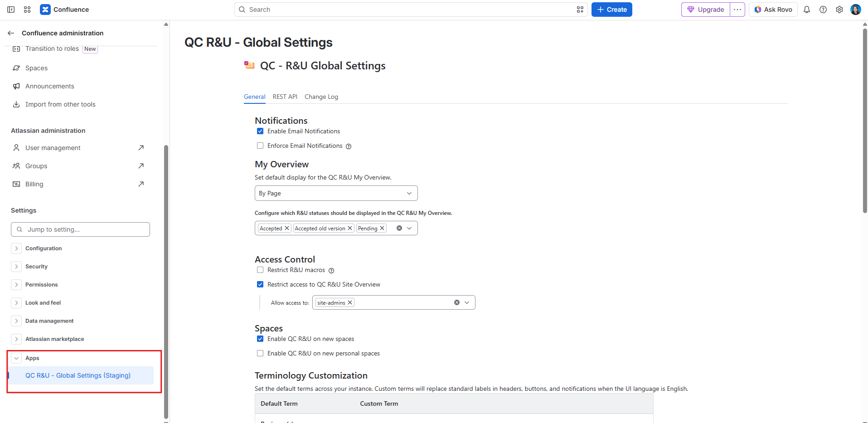Show help for Enforce Email Notifications
Viewport: 868px width, 423px height.
[x=349, y=146]
